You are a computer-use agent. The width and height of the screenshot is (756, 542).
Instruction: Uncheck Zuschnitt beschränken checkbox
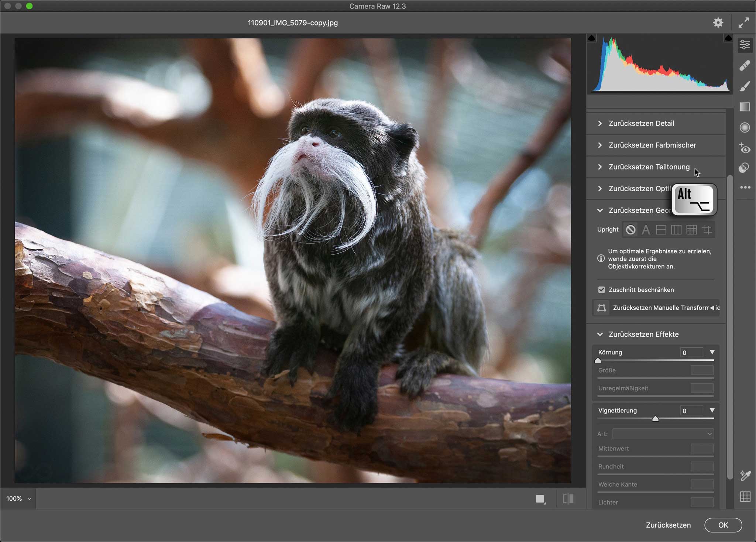602,290
